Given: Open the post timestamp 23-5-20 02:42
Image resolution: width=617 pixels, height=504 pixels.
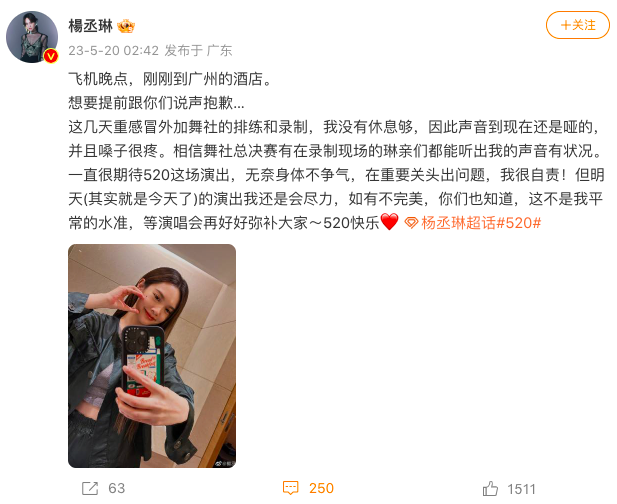Looking at the screenshot, I should pos(113,50).
